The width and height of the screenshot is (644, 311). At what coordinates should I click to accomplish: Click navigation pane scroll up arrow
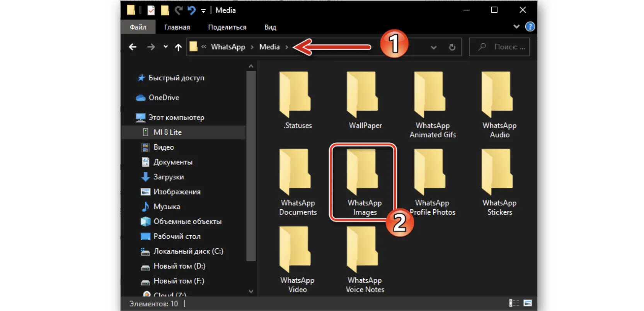(x=251, y=67)
